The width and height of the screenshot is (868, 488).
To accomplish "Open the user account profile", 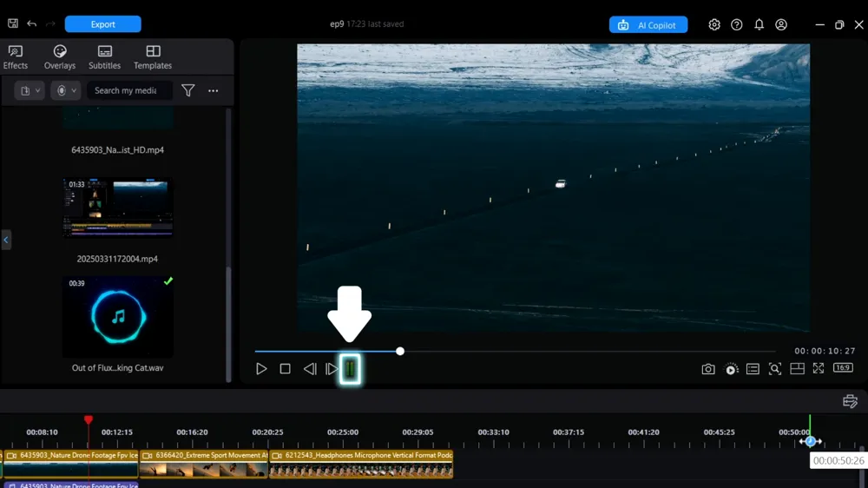I will tap(781, 24).
